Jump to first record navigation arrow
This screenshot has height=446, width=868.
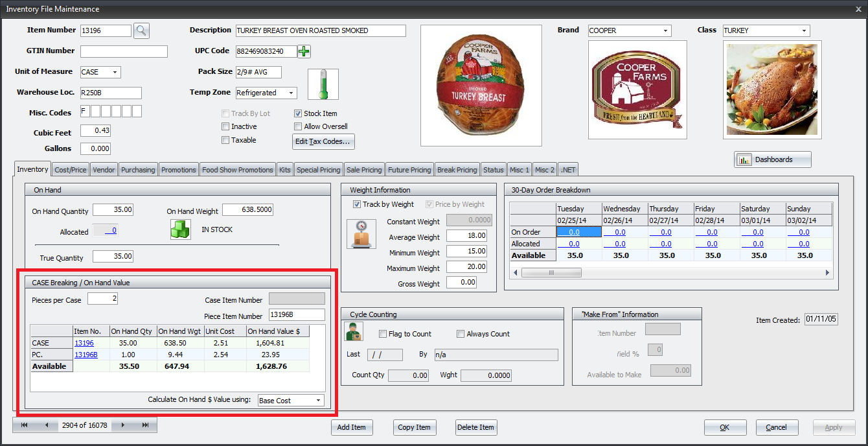click(x=25, y=425)
